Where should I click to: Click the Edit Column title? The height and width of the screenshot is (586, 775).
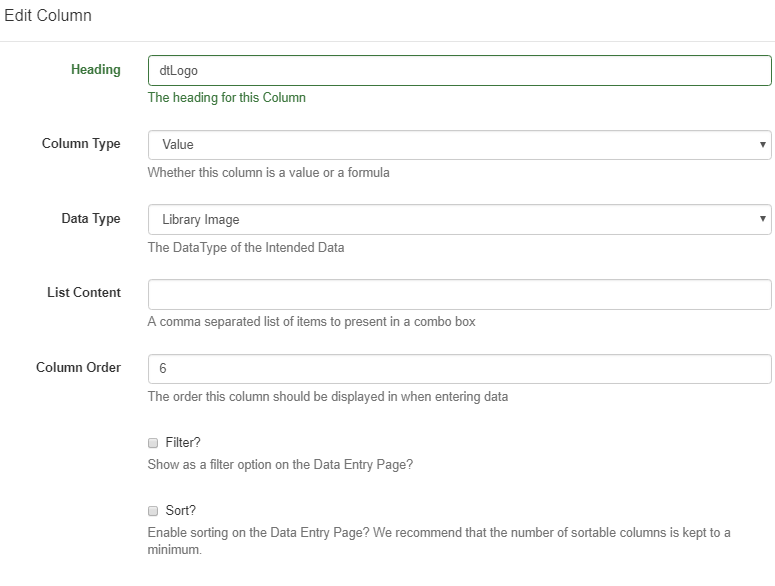click(x=48, y=15)
